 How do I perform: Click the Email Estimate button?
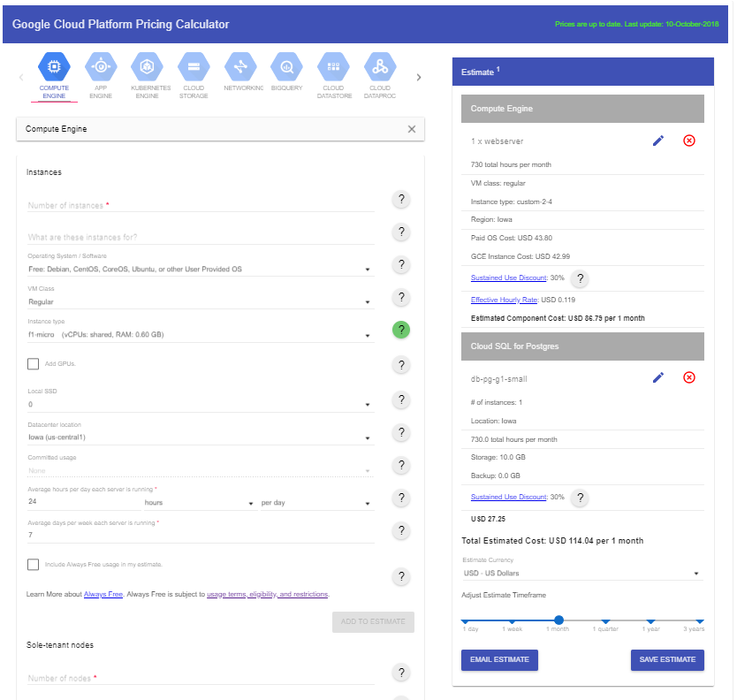coord(499,659)
